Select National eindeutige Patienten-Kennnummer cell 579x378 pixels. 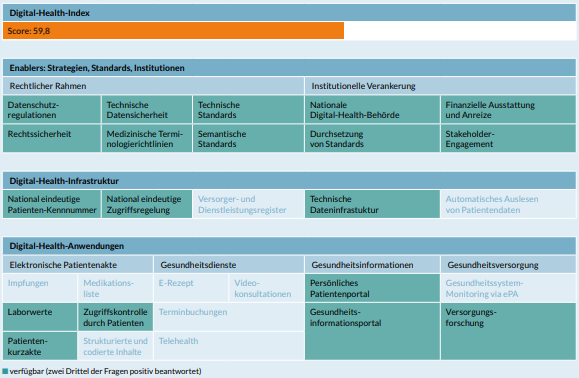click(x=52, y=204)
